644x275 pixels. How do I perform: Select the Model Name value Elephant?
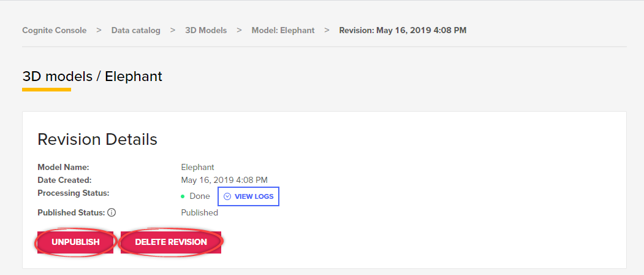pyautogui.click(x=197, y=168)
